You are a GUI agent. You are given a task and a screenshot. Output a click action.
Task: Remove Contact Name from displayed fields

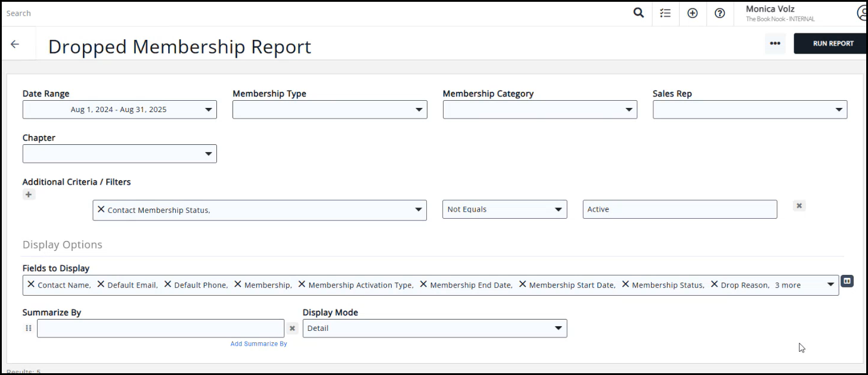(x=31, y=284)
